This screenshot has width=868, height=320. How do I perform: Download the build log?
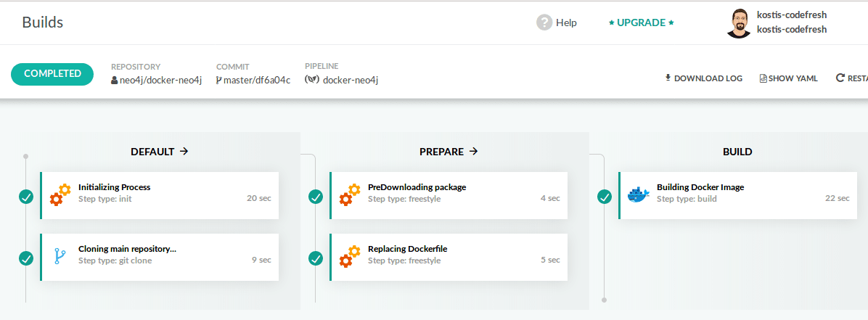click(x=703, y=78)
